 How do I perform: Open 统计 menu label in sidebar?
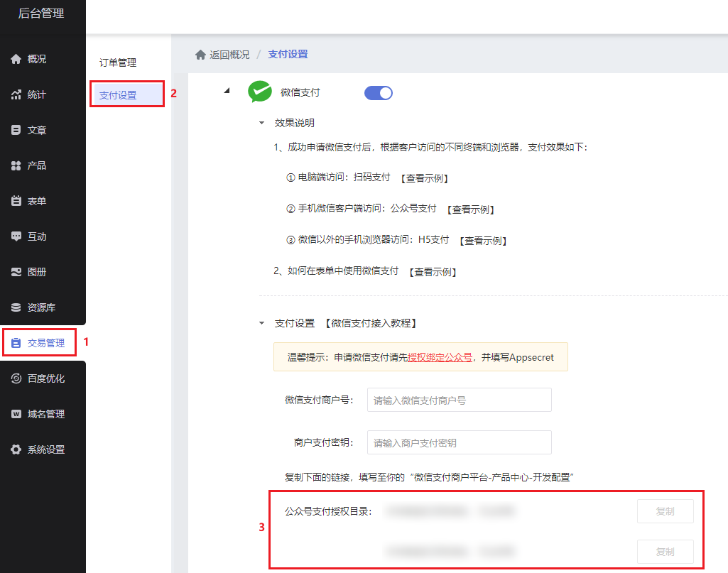click(x=37, y=94)
